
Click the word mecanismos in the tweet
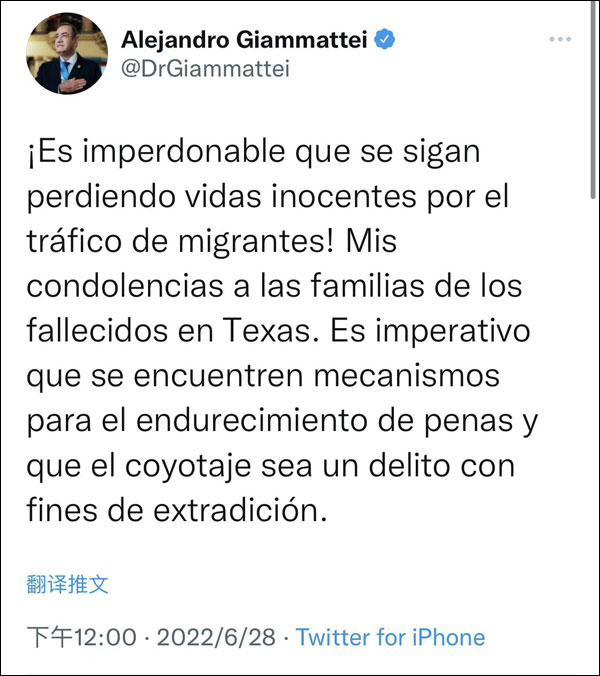click(406, 377)
